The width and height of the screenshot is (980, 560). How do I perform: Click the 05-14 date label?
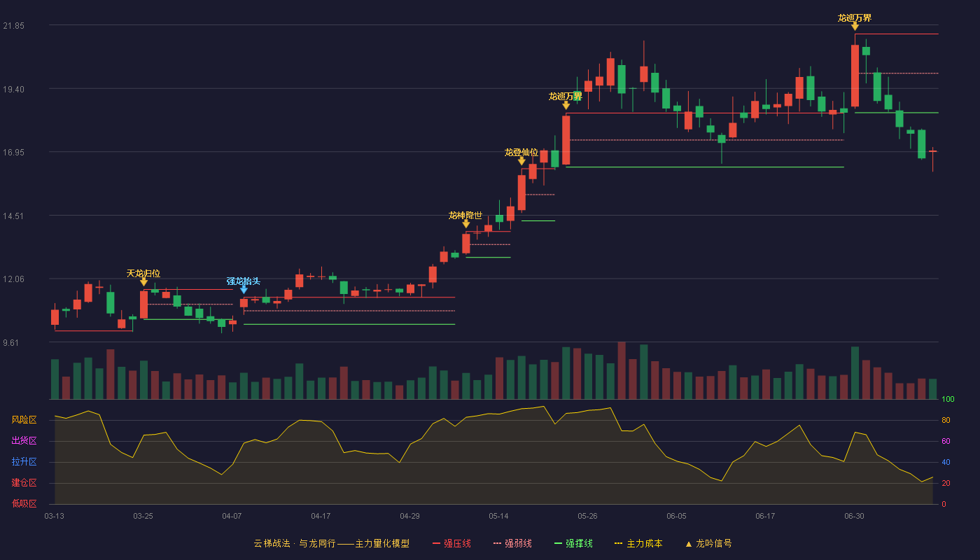498,516
